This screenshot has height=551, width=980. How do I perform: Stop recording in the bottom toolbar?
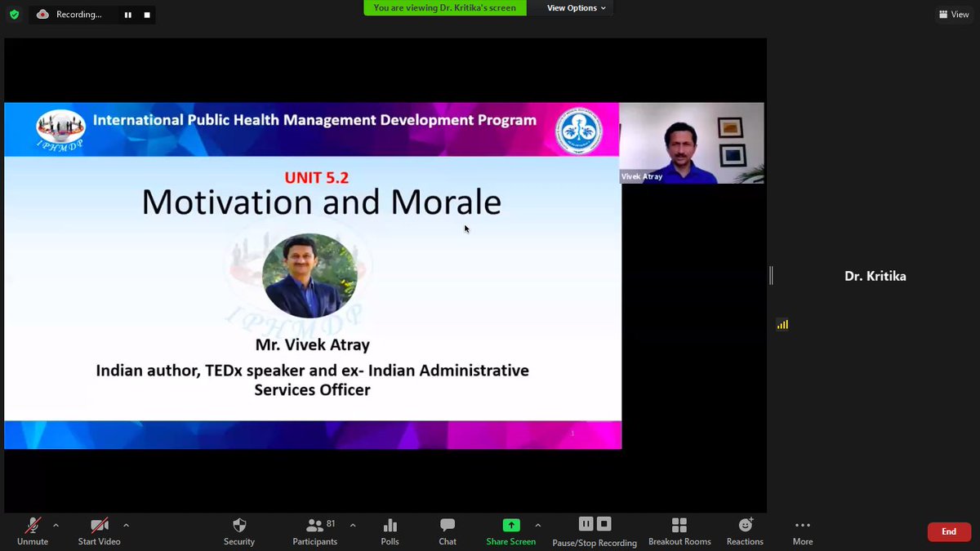[x=604, y=524]
